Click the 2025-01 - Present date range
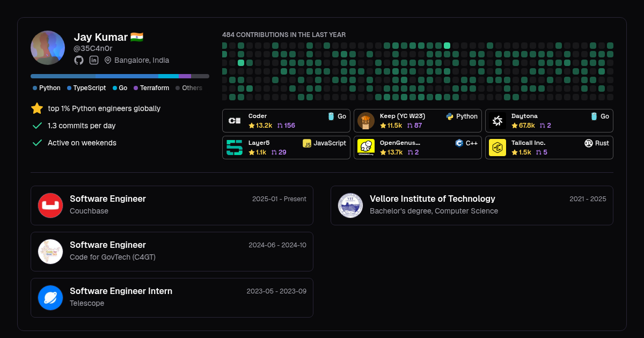Image resolution: width=644 pixels, height=338 pixels. pos(279,199)
